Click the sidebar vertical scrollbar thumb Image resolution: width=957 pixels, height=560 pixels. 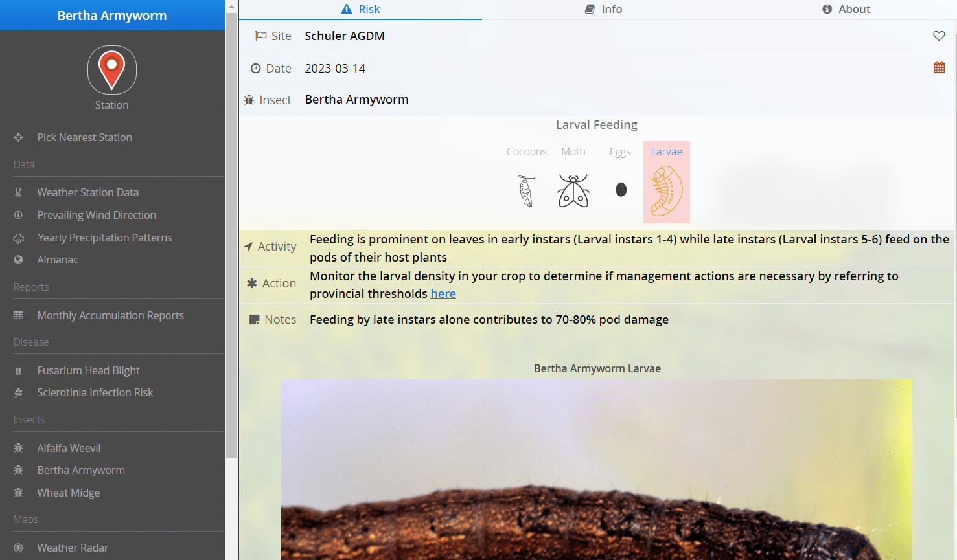pyautogui.click(x=231, y=236)
